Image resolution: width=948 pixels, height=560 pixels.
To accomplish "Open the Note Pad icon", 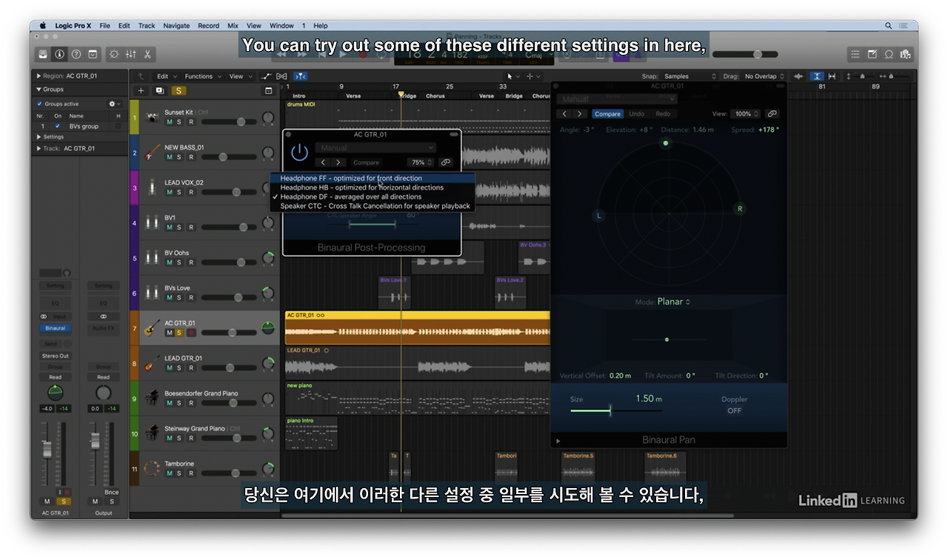I will click(x=872, y=54).
